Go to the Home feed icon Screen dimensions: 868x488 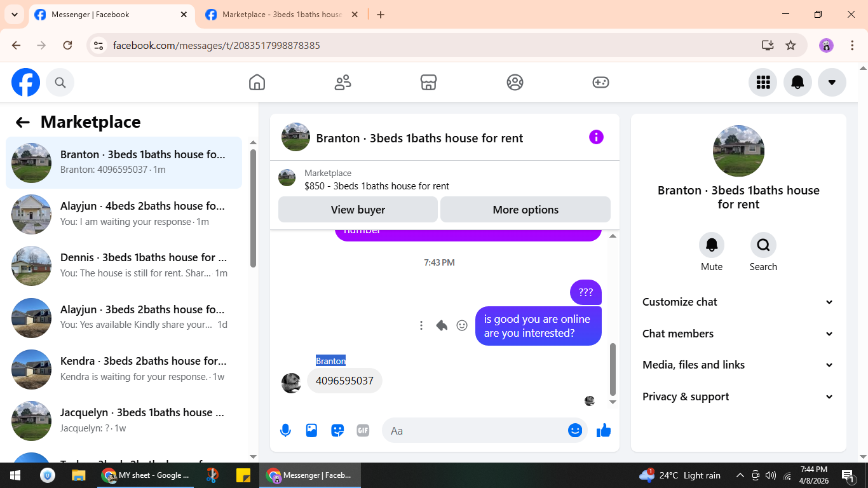[x=257, y=83]
